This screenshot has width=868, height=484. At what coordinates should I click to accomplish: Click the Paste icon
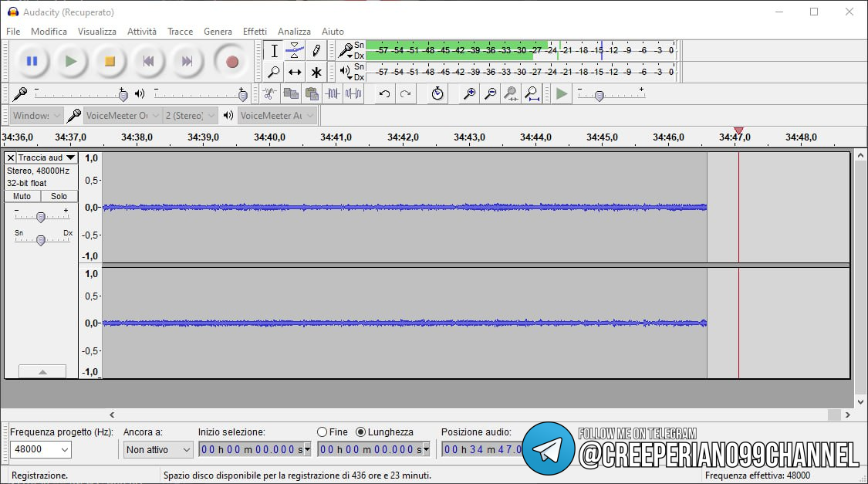[312, 94]
